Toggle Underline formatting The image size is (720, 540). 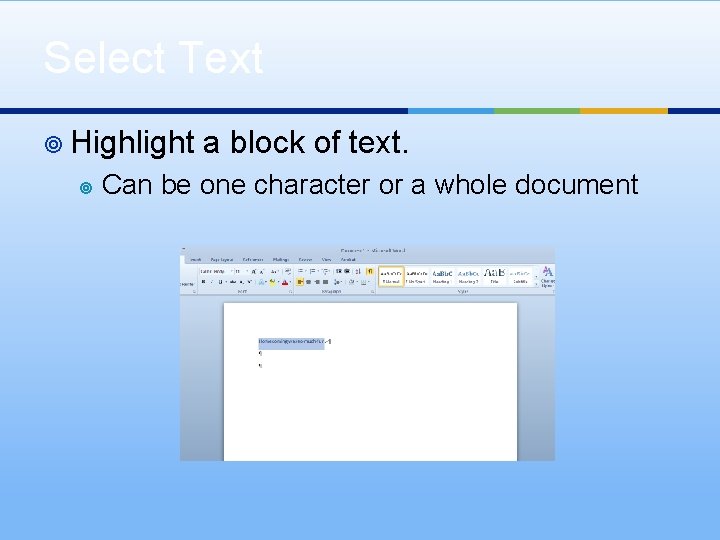coord(220,281)
